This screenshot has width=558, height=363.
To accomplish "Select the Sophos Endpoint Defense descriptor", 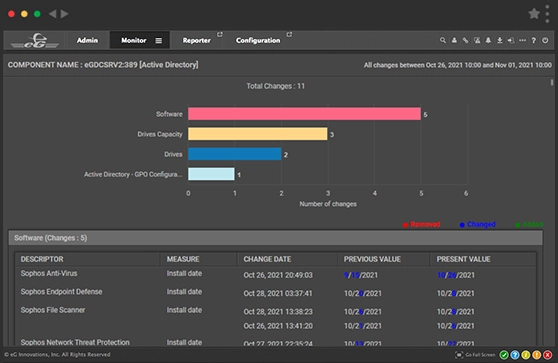I will tap(61, 292).
